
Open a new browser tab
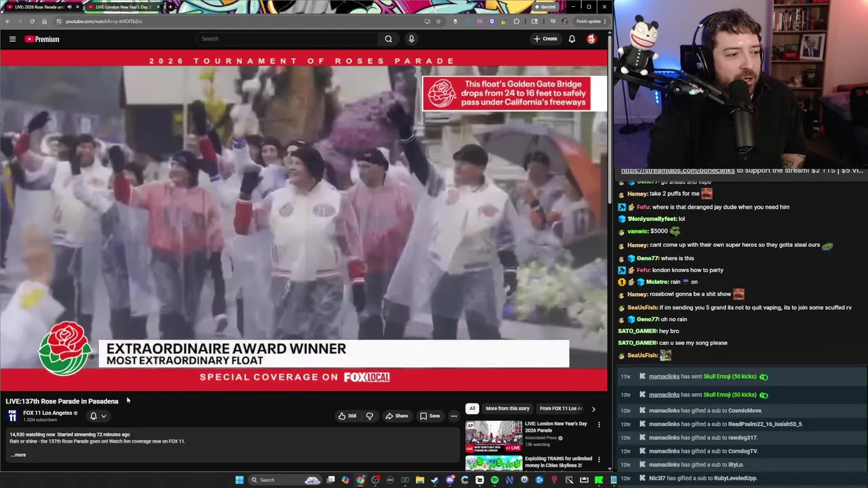[170, 7]
